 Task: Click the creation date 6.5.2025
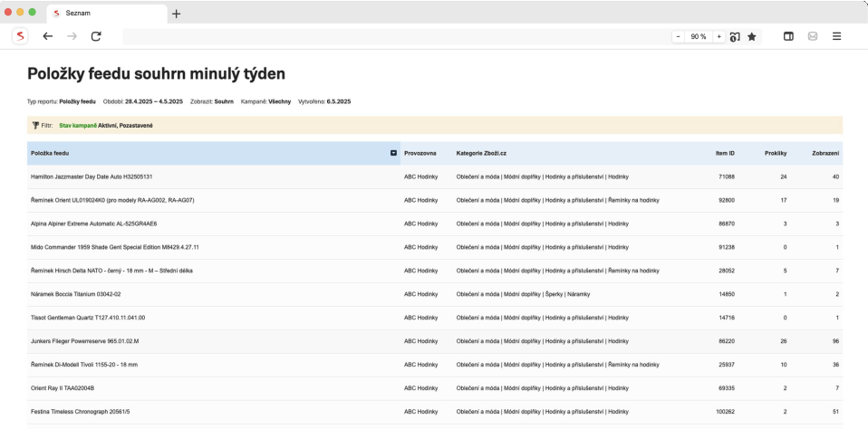[339, 101]
